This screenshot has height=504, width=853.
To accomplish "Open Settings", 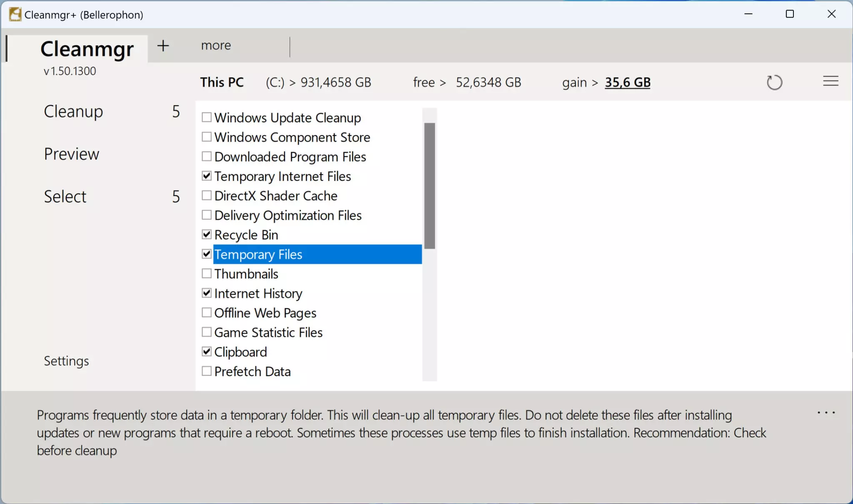I will (x=66, y=361).
